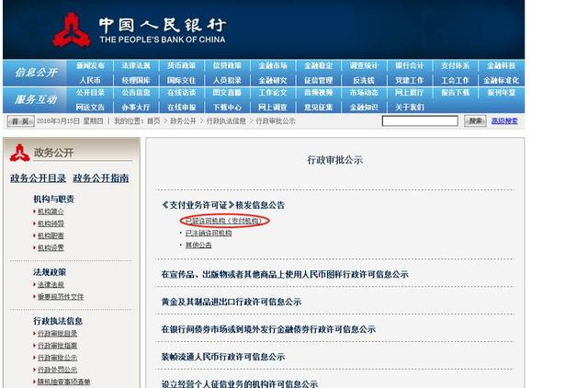Click the small red logo beside 政务公开
This screenshot has width=588, height=388.
[20, 153]
